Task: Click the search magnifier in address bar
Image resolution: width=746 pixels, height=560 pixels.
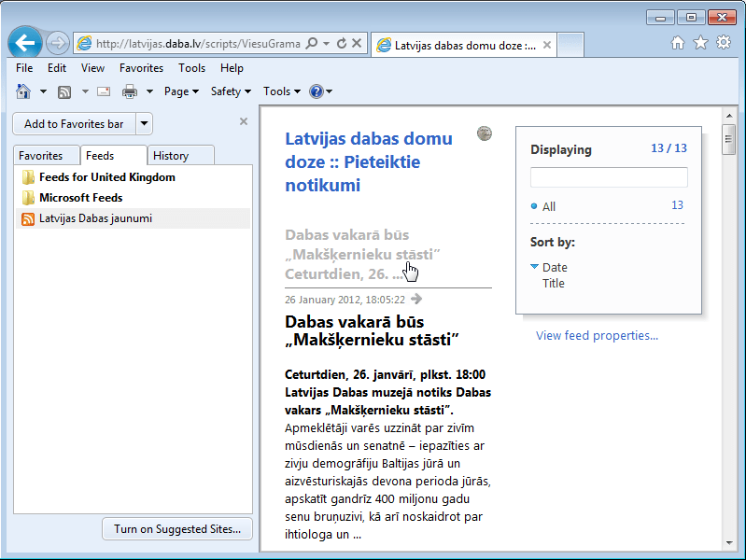Action: pyautogui.click(x=312, y=44)
